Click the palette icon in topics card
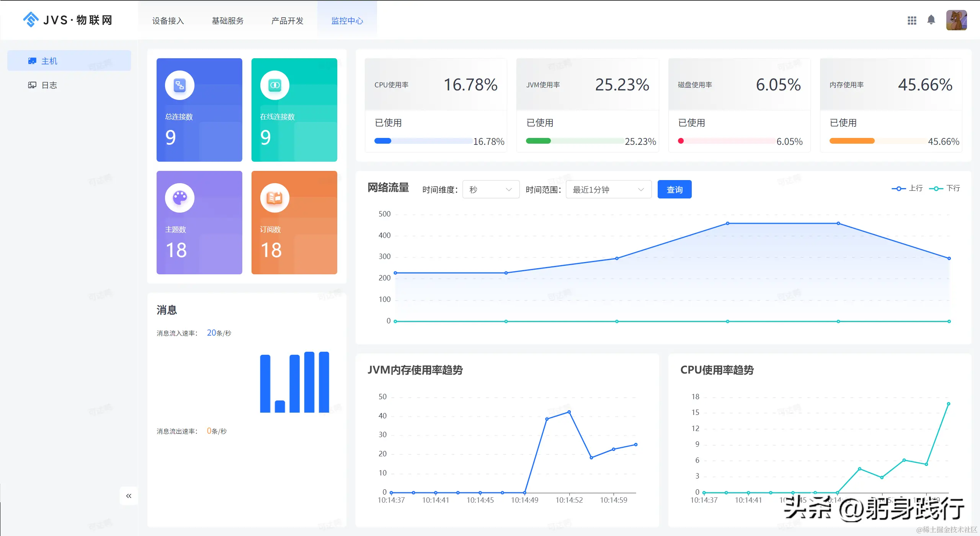The image size is (980, 536). [x=180, y=198]
